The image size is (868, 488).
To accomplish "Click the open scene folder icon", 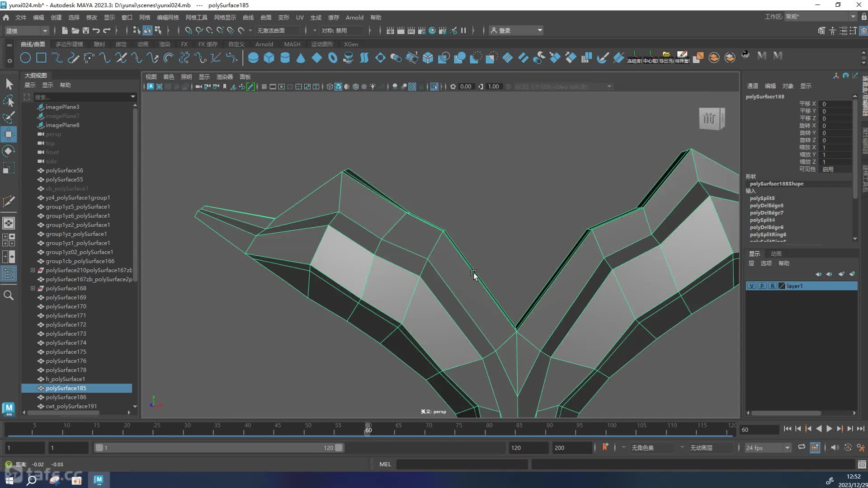I will click(75, 30).
